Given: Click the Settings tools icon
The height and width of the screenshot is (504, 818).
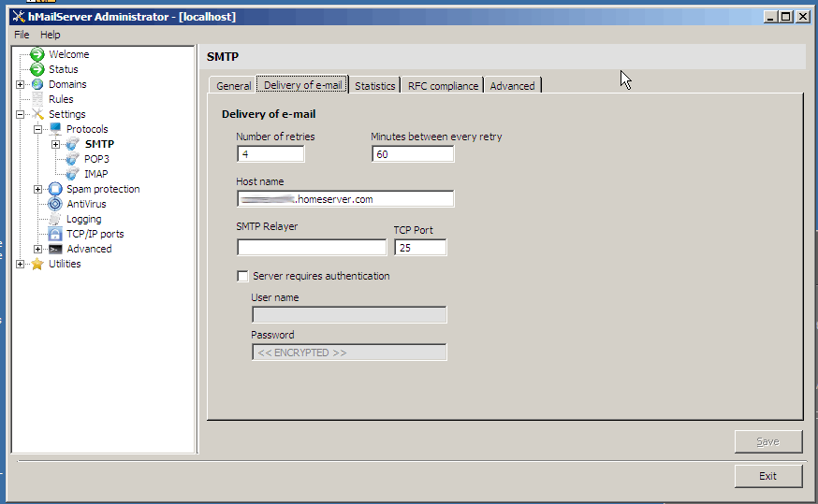Looking at the screenshot, I should pos(37,114).
